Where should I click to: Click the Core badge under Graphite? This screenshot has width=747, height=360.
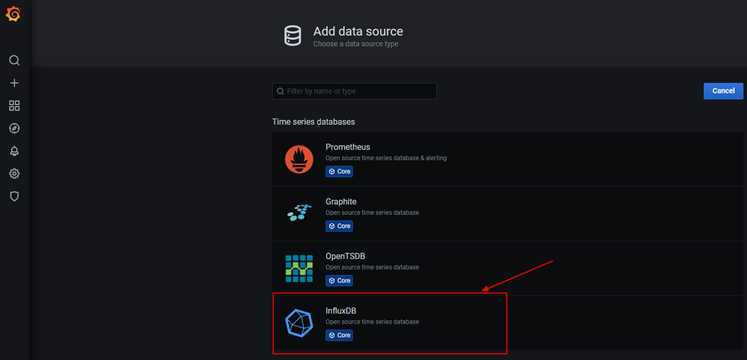[x=339, y=226]
